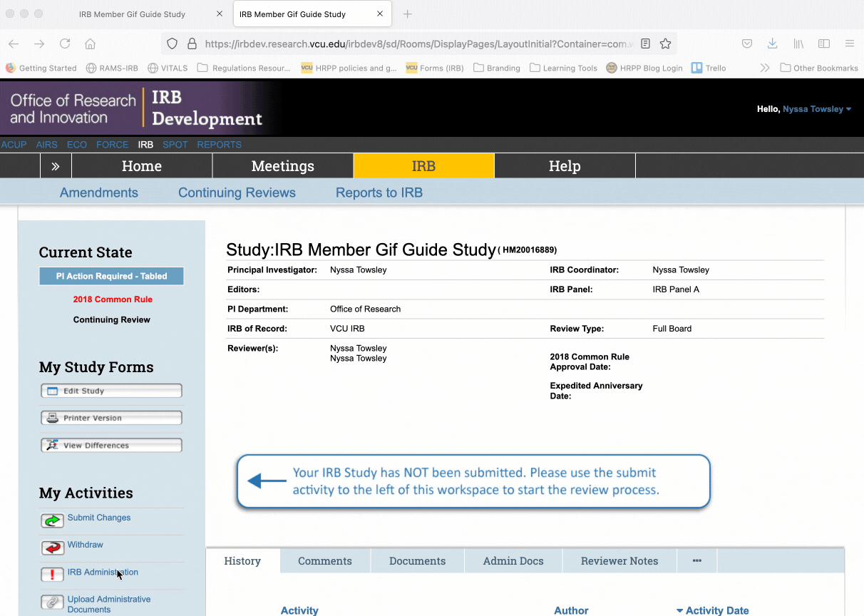The image size is (864, 616).
Task: Click the Submit Changes green arrow icon
Action: [52, 517]
